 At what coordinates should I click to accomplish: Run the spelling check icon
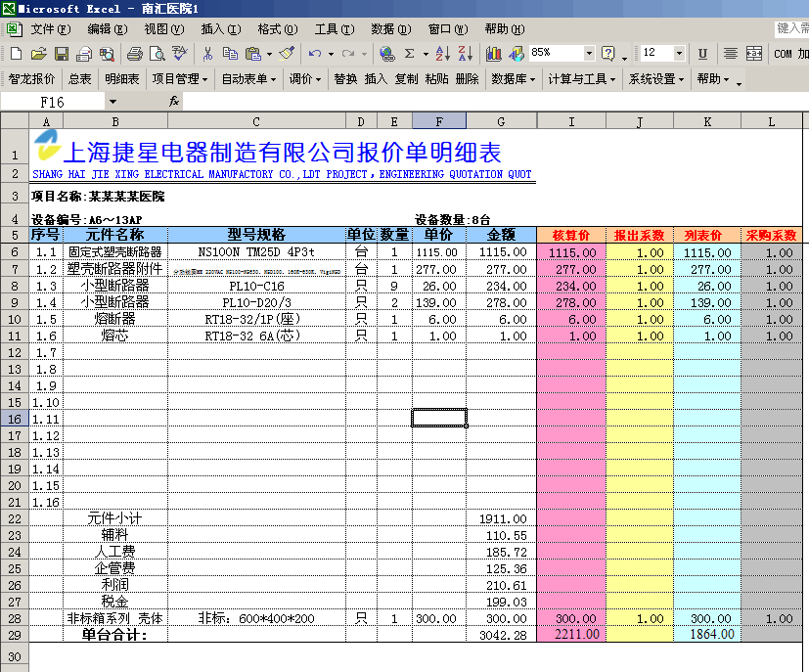pos(180,53)
